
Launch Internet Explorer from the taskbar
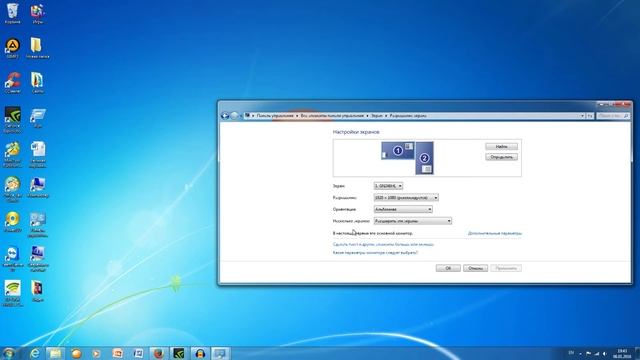click(35, 353)
